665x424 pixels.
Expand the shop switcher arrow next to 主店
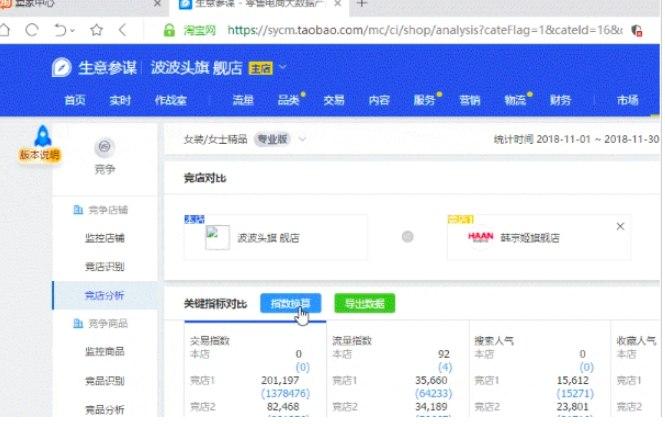pyautogui.click(x=283, y=68)
